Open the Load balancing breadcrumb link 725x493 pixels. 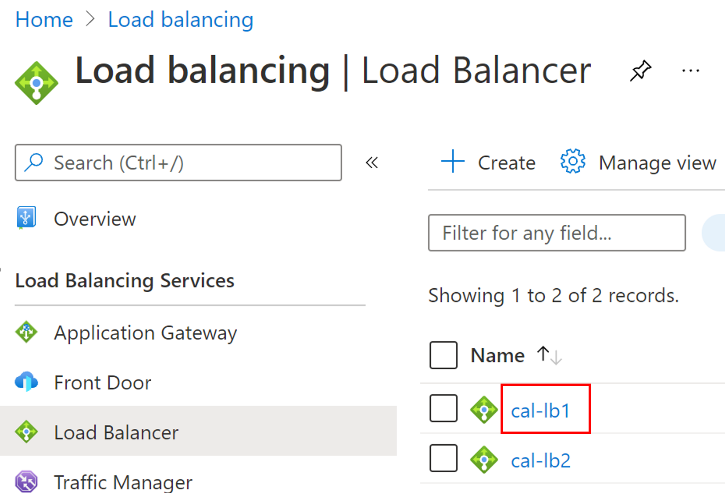point(180,20)
